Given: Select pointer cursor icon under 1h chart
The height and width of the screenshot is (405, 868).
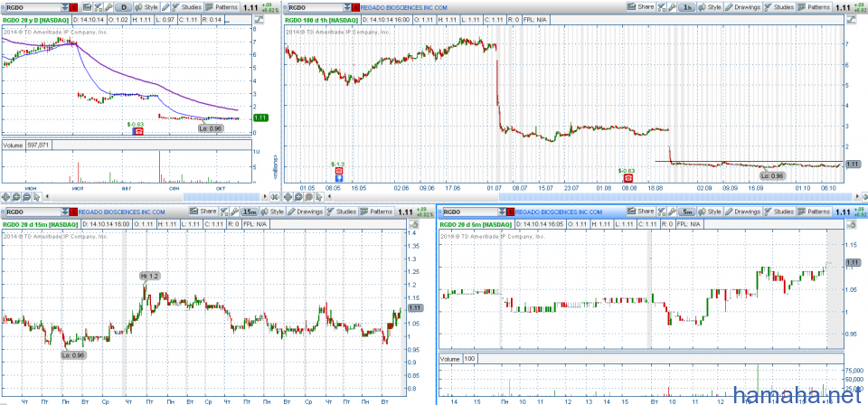Looking at the screenshot, I should coord(319,197).
